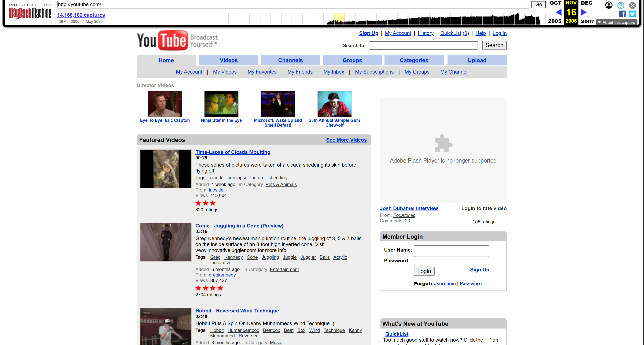Open See More Videos
Screen dimensions: 644x345
tap(346, 140)
